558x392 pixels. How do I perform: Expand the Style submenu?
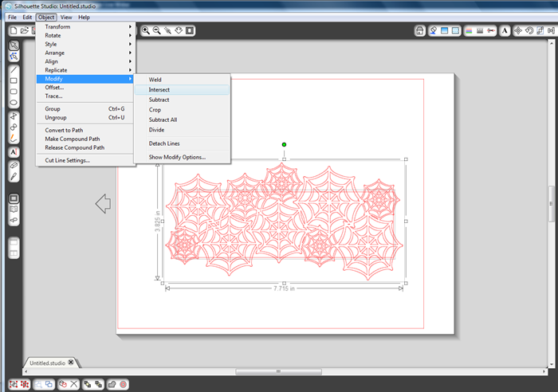coord(84,44)
